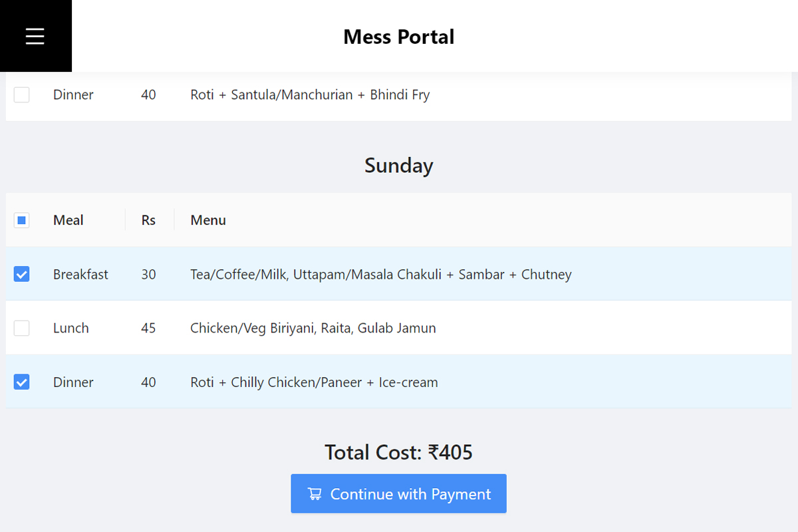Click the Mess Portal title

coord(398,37)
